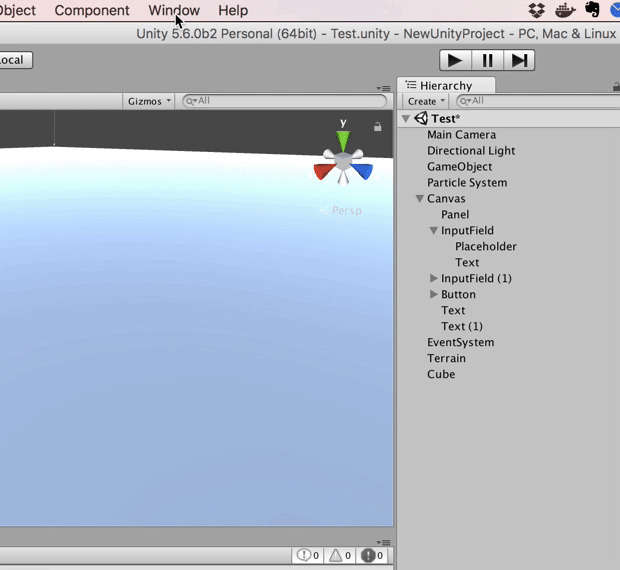Open the Scene view panel options menu
Image resolution: width=620 pixels, height=570 pixels.
[384, 88]
